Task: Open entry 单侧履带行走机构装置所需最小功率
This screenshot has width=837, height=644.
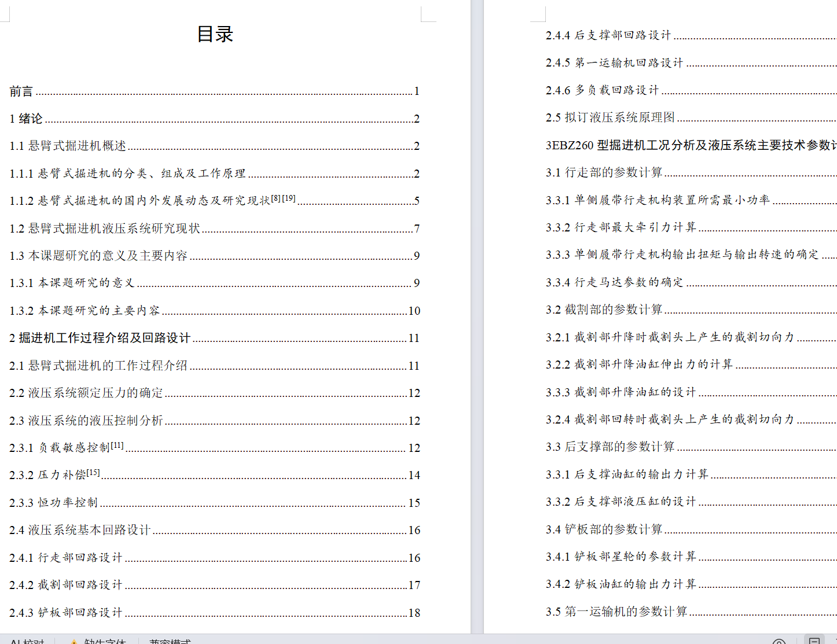Action: tap(691, 200)
